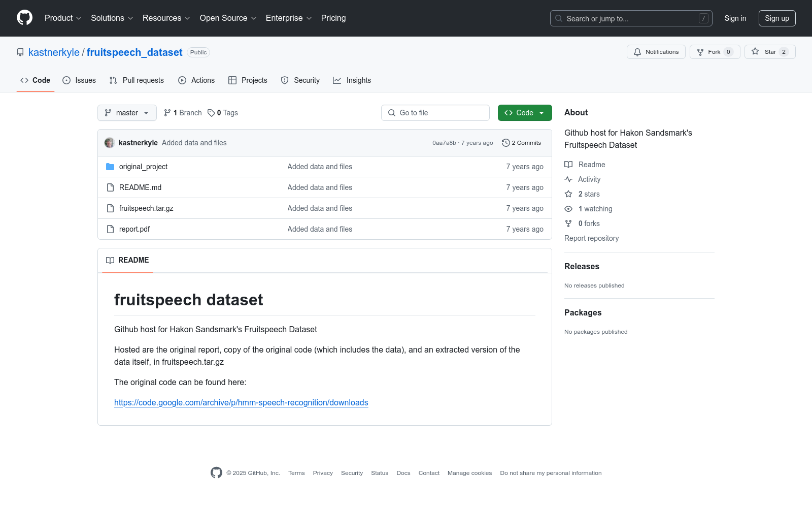This screenshot has height=508, width=812.
Task: Click the Sign in link
Action: 735,18
